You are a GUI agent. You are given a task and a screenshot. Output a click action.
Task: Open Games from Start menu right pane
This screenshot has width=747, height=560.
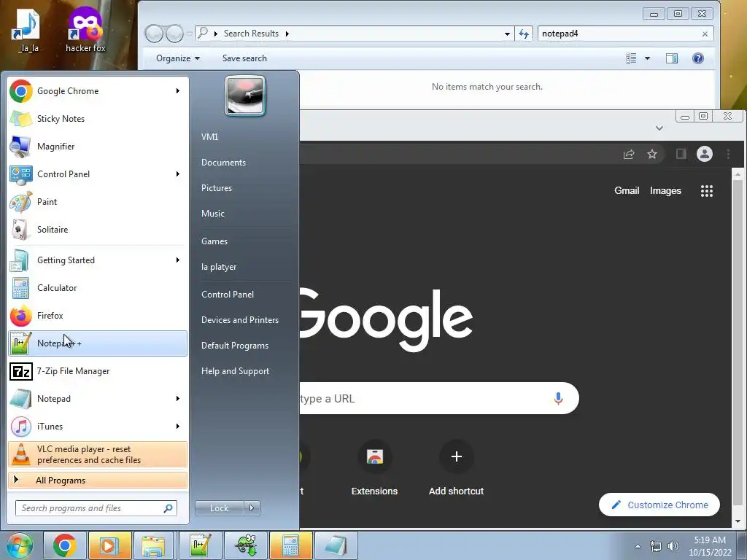point(214,241)
